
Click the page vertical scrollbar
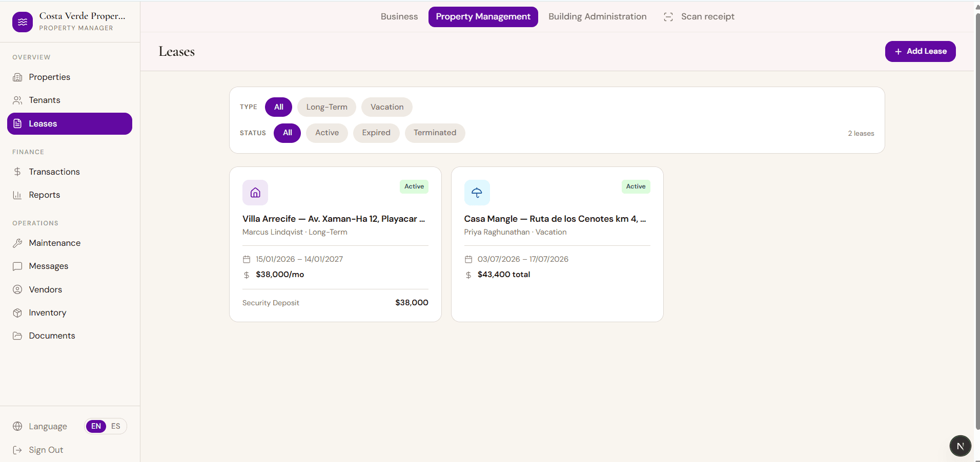[x=977, y=220]
